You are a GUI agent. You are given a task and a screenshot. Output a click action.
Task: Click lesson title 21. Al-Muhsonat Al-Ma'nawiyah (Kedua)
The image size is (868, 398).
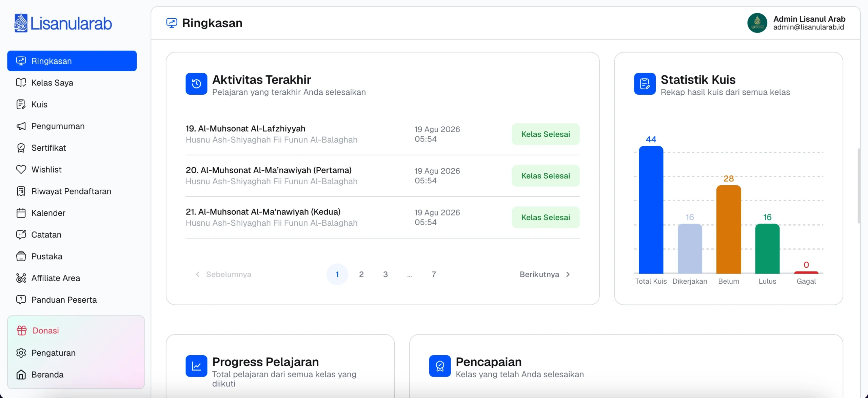click(x=263, y=212)
